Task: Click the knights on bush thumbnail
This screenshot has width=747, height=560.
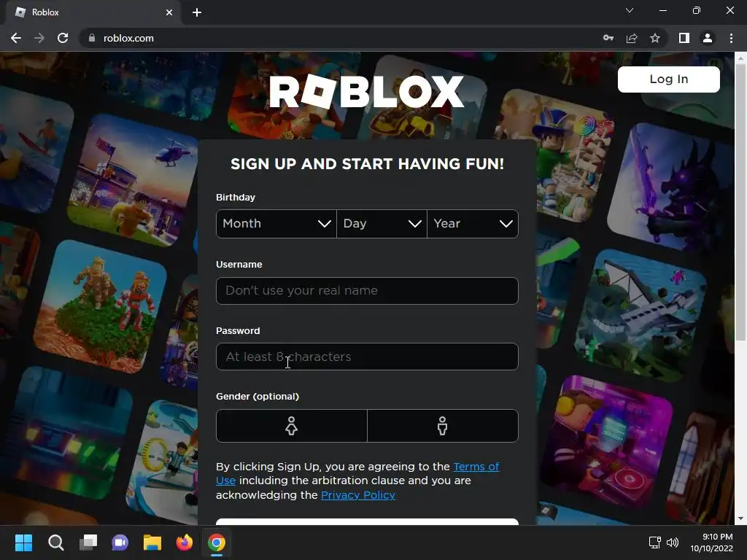Action: pos(101,306)
